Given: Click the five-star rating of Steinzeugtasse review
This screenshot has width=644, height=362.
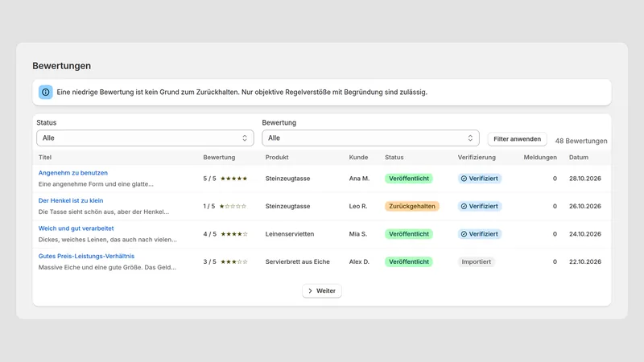Looking at the screenshot, I should 234,179.
